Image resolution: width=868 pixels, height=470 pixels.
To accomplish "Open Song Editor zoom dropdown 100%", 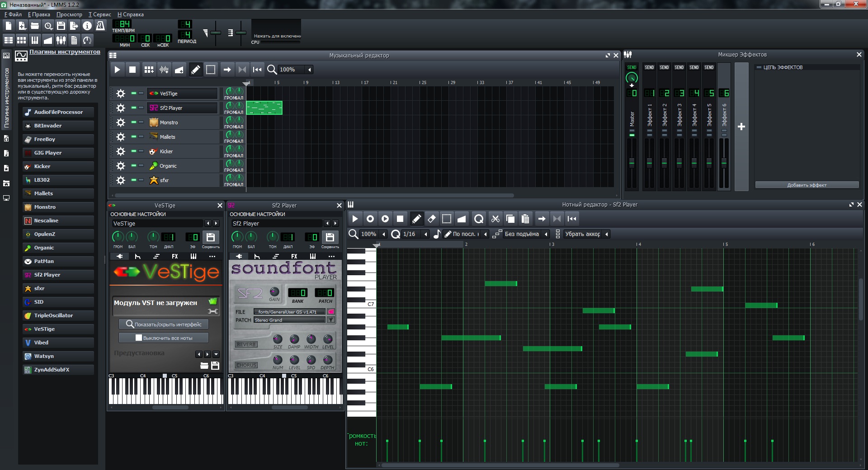I will pos(295,70).
